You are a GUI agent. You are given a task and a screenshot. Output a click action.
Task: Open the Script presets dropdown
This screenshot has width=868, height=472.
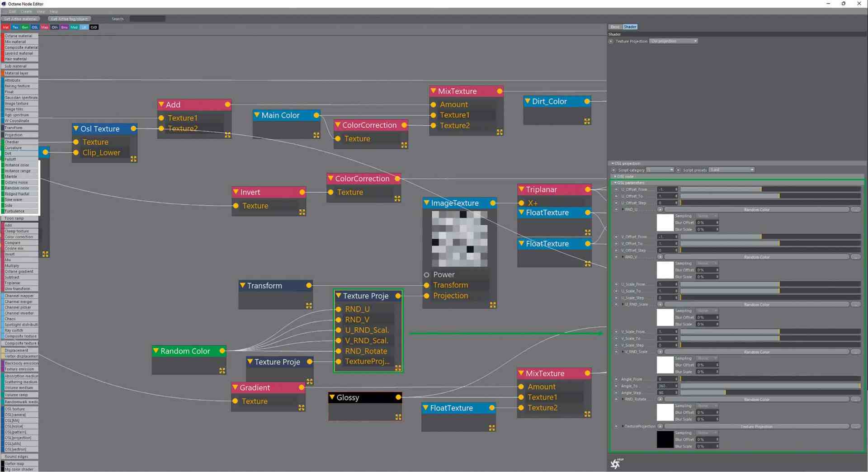731,170
